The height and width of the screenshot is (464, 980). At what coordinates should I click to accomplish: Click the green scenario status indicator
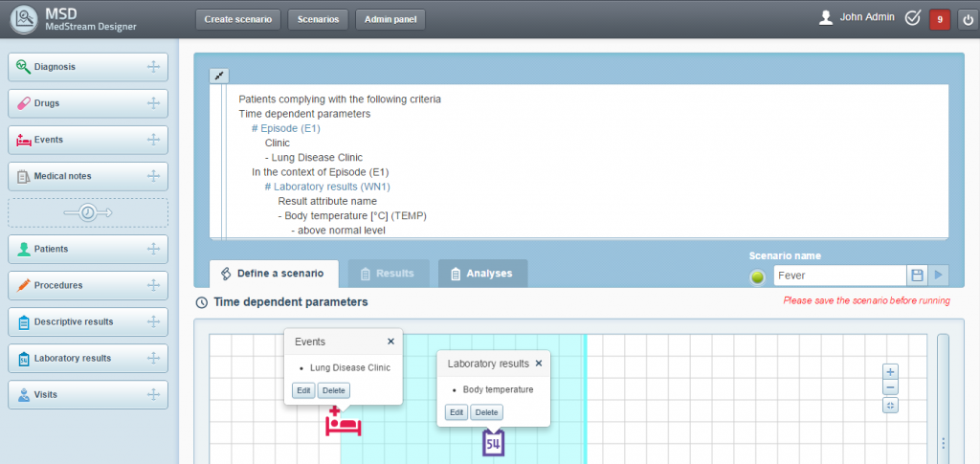click(x=757, y=276)
